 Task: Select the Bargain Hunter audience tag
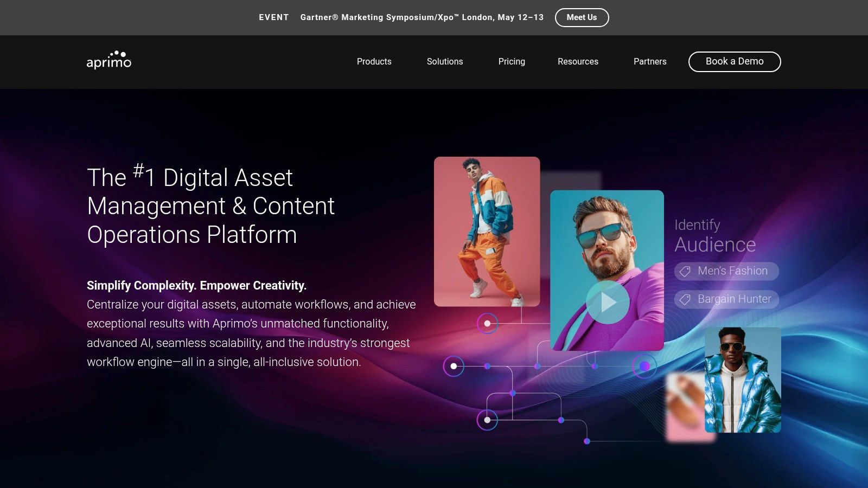pyautogui.click(x=726, y=299)
